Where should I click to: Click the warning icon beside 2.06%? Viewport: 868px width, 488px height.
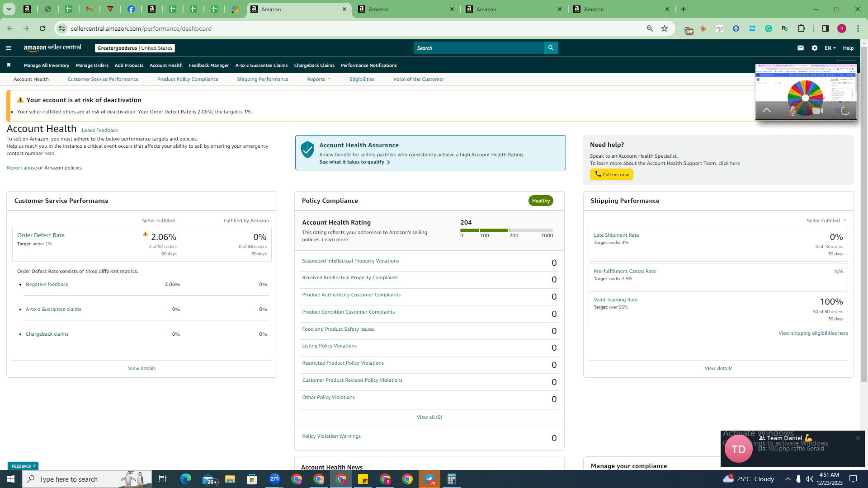145,234
